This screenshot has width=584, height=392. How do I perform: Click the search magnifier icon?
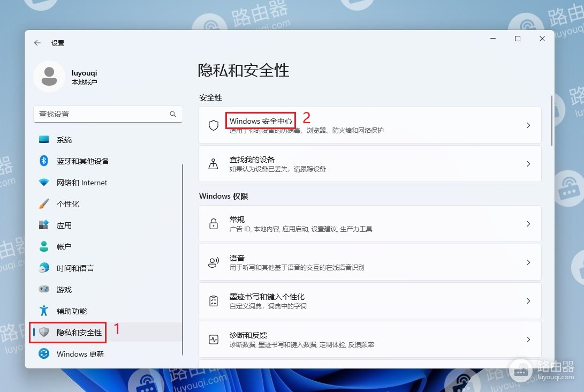[173, 114]
